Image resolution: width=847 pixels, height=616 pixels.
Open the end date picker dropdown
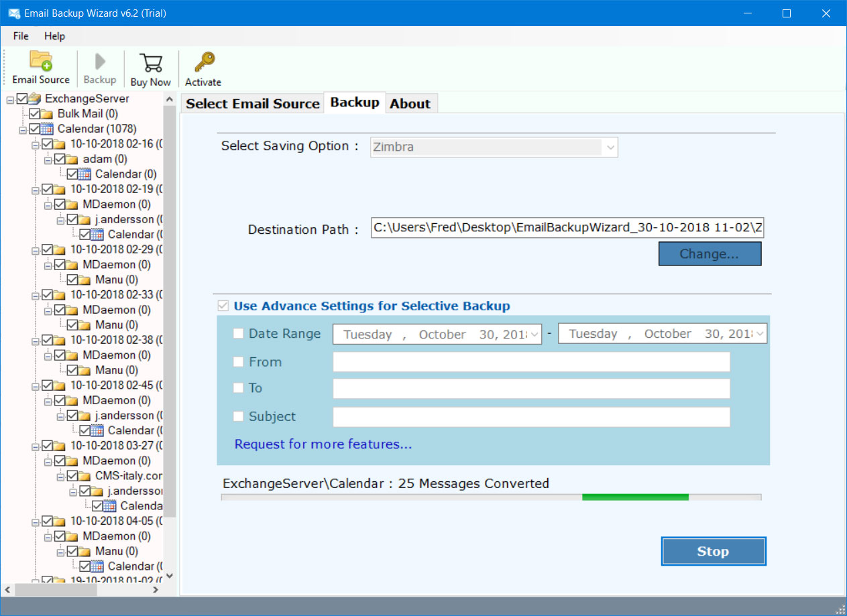[x=760, y=334]
